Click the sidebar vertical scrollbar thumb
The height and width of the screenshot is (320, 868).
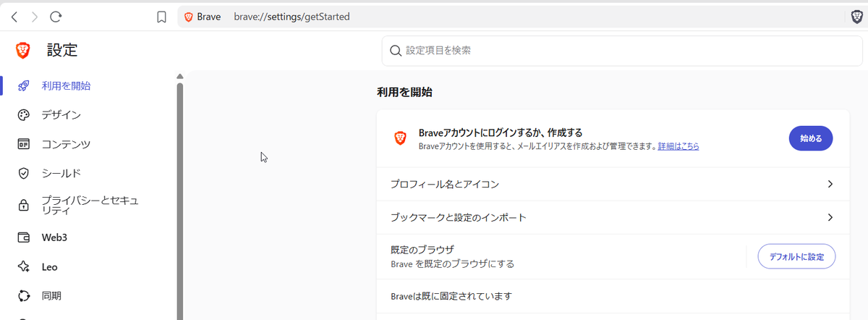tap(180, 201)
